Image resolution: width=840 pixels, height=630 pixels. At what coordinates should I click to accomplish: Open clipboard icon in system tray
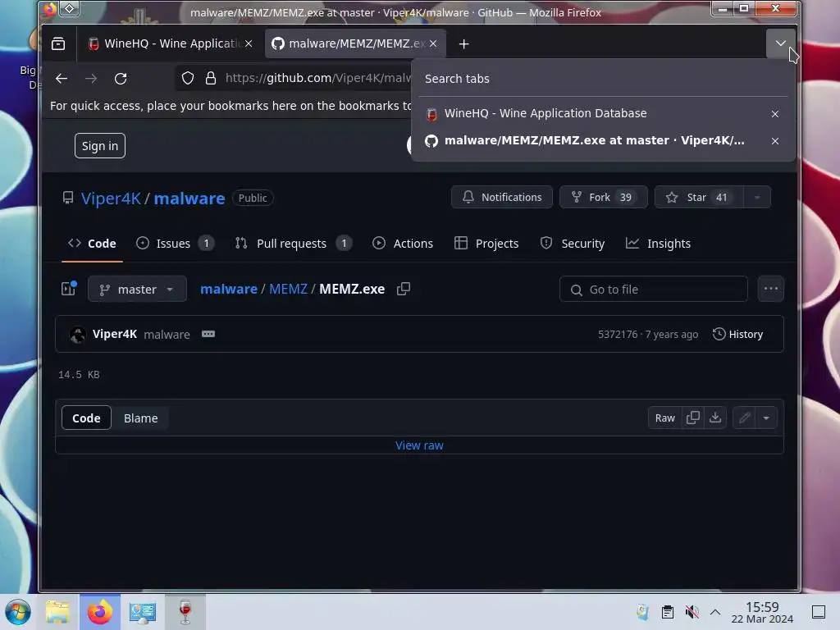(x=668, y=612)
